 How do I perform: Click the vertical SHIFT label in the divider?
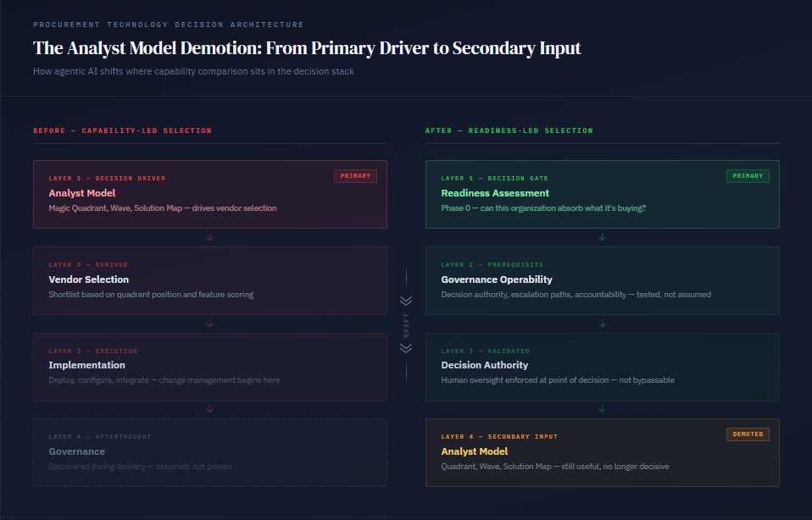click(x=406, y=324)
